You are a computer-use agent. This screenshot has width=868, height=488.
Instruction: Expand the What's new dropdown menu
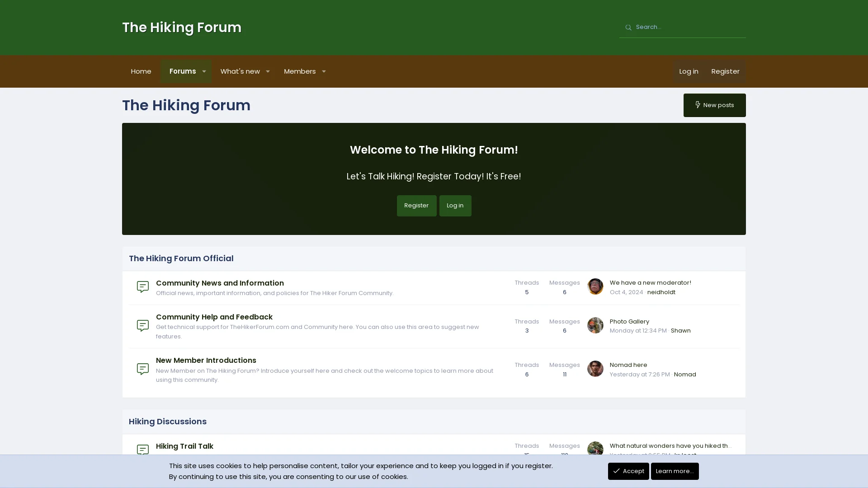[x=268, y=71]
